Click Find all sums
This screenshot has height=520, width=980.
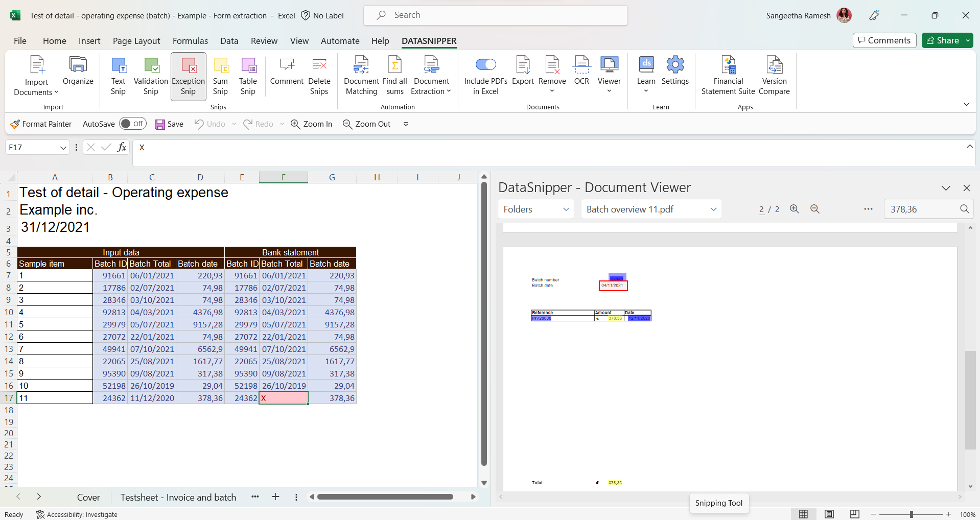(394, 76)
